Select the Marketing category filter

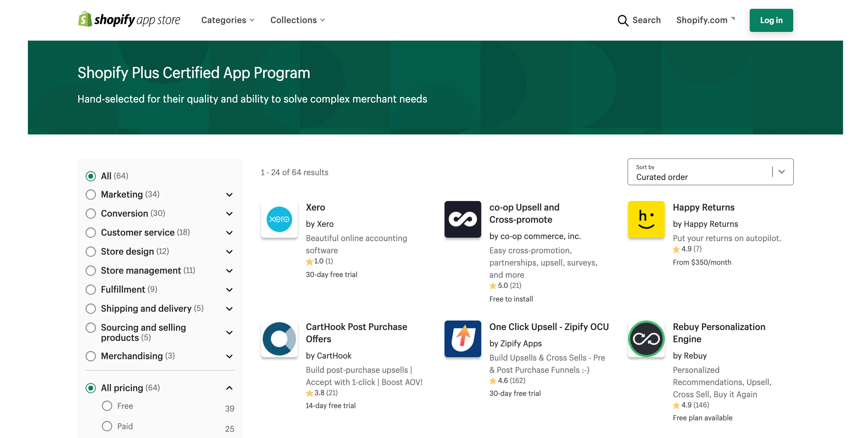point(91,194)
